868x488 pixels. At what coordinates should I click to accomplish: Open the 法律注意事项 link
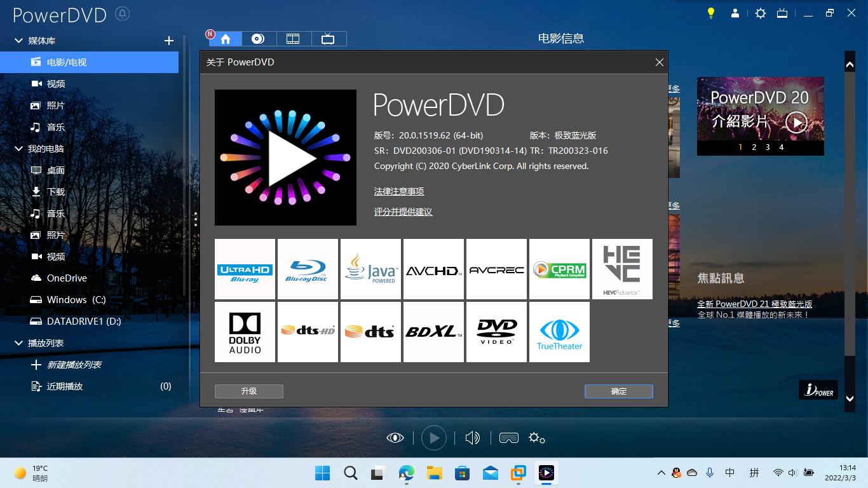tap(399, 191)
